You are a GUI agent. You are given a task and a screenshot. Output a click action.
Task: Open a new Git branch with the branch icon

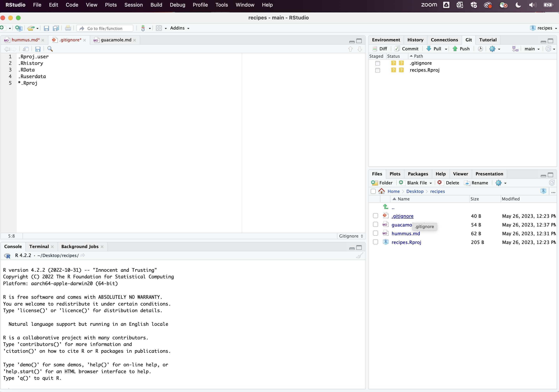(x=515, y=49)
